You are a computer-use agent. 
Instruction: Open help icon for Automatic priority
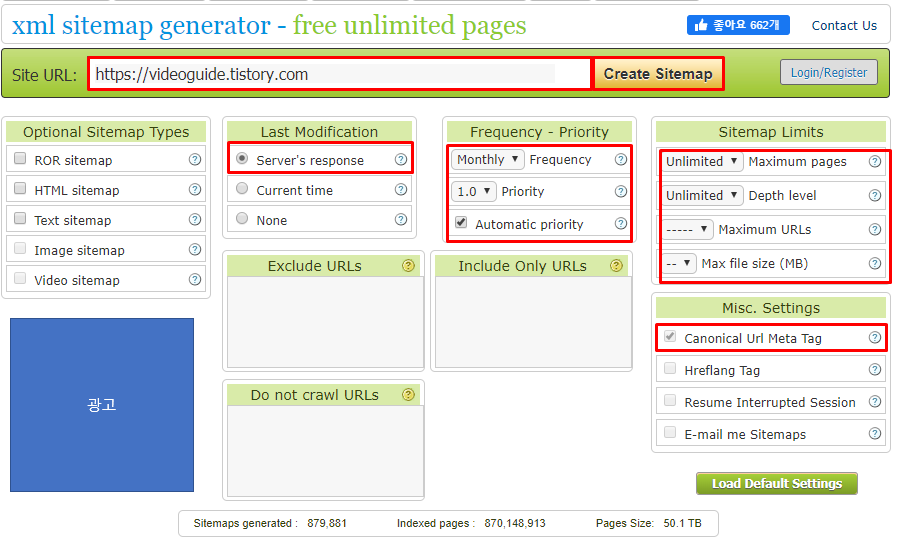pos(621,223)
